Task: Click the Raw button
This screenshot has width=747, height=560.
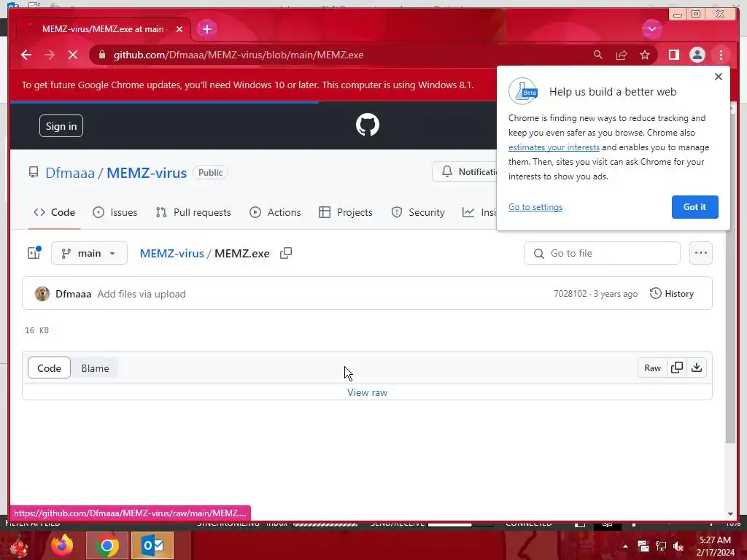Action: pos(652,367)
